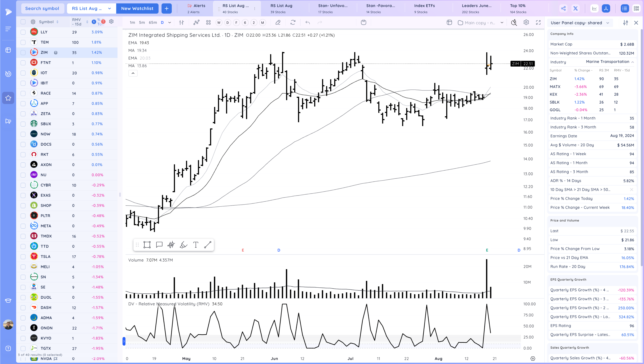Click the fullscreen chart icon
The width and height of the screenshot is (644, 364).
(538, 23)
